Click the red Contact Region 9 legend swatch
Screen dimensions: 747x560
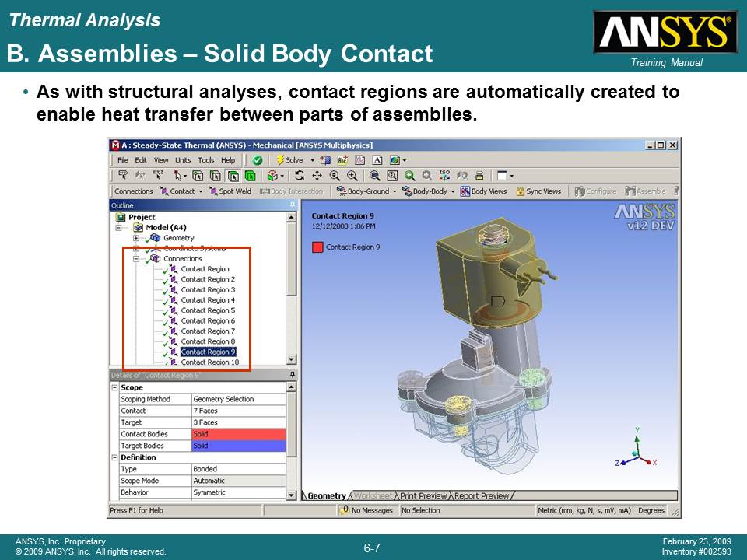317,247
